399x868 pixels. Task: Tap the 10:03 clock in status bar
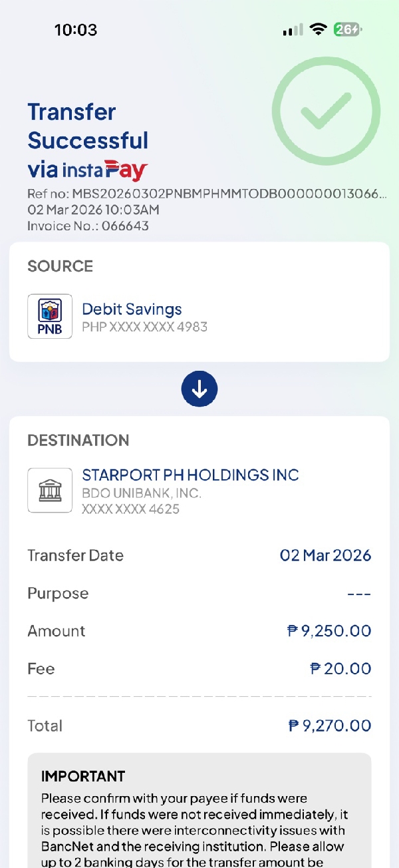(x=75, y=30)
